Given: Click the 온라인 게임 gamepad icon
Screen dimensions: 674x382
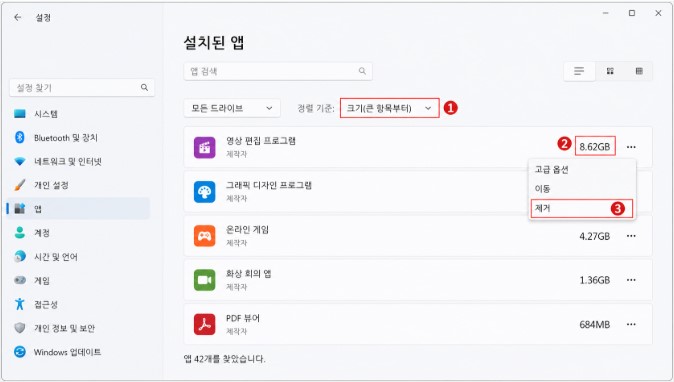Looking at the screenshot, I should [x=205, y=236].
